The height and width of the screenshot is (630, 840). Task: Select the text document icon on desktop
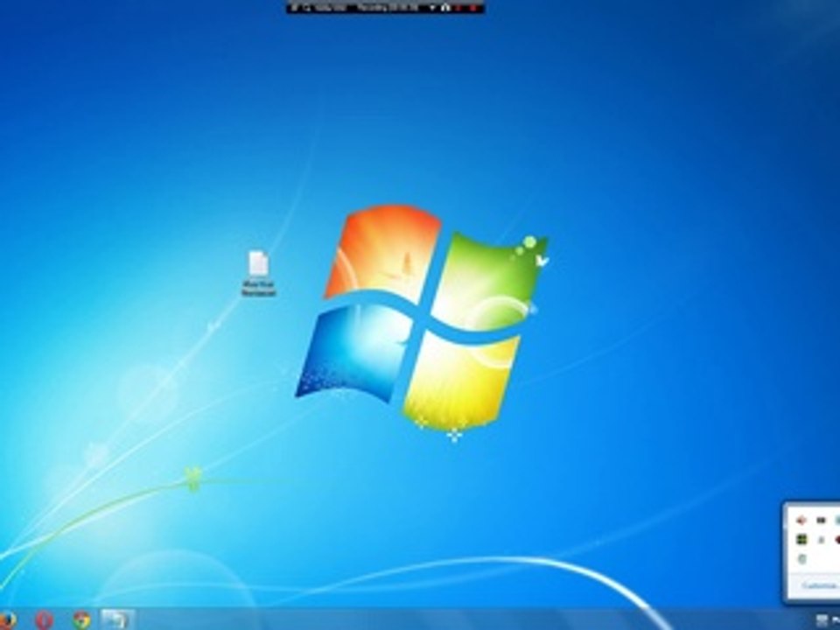click(258, 273)
